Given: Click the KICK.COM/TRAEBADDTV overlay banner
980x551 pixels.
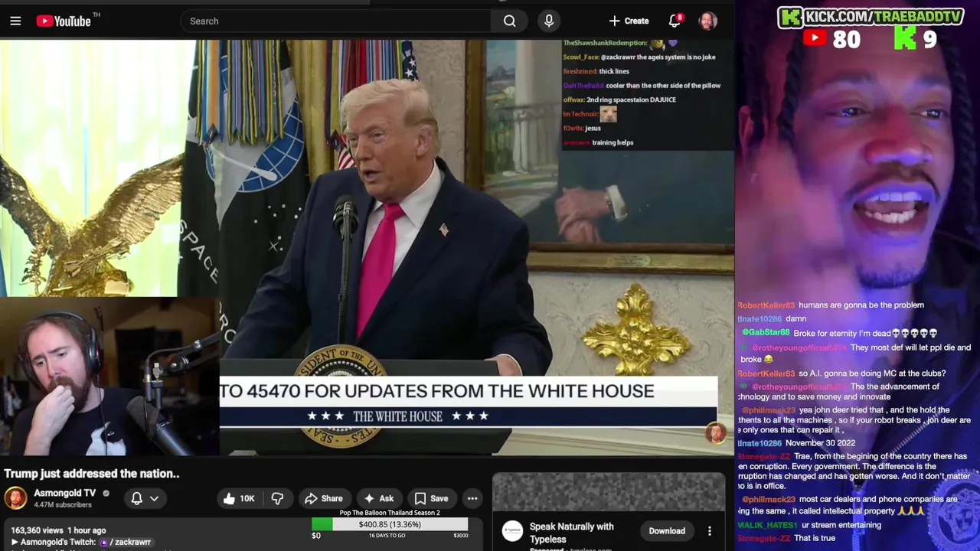Looking at the screenshot, I should click(871, 17).
